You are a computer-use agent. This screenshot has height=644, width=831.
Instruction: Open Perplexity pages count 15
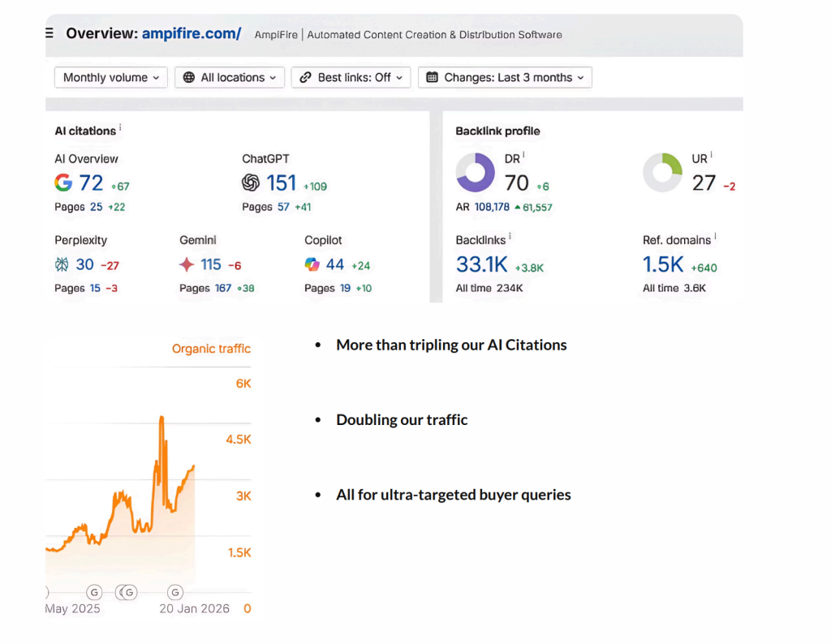95,288
